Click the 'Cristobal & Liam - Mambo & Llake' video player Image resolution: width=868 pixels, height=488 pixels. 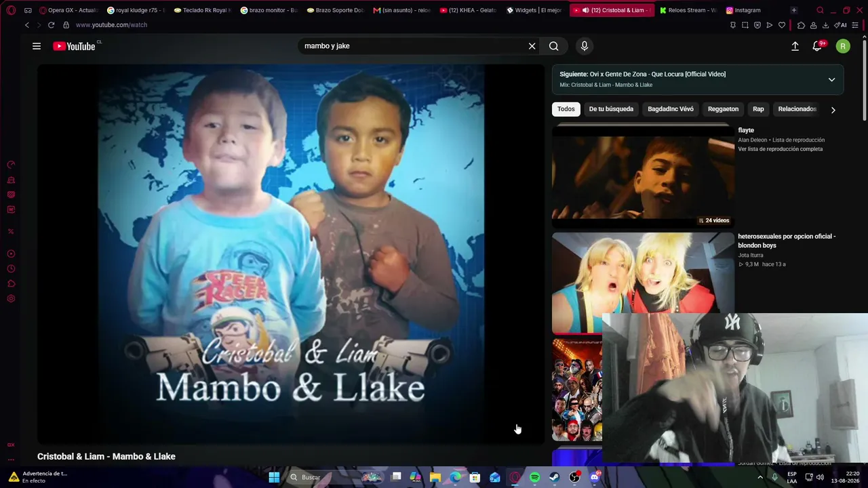point(291,254)
